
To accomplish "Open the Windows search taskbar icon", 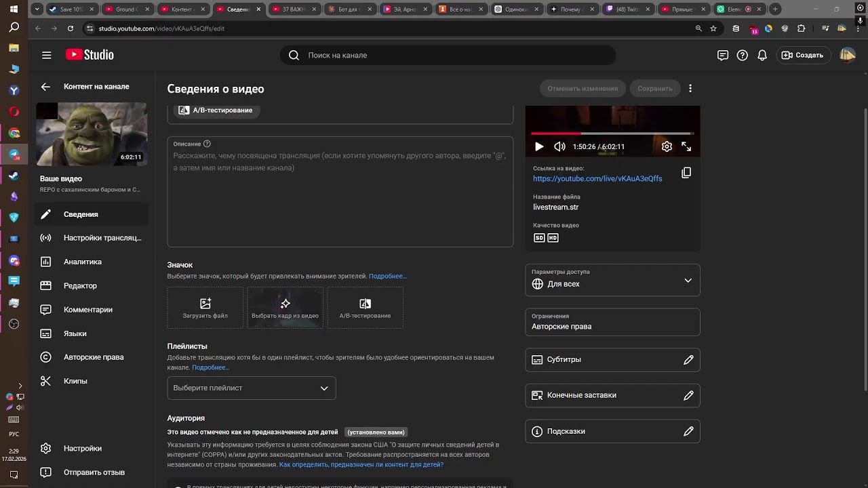I will pyautogui.click(x=14, y=28).
